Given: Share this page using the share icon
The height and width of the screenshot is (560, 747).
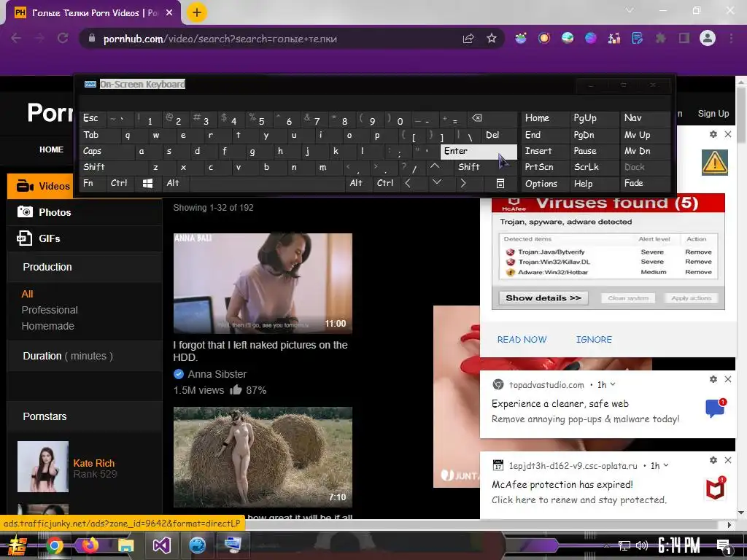Looking at the screenshot, I should pos(468,39).
